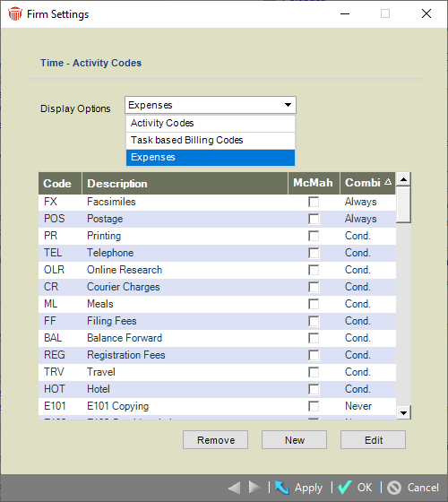
Task: Click the New button
Action: pyautogui.click(x=295, y=440)
